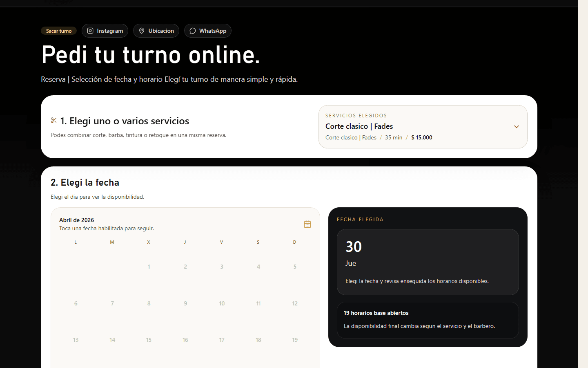Choose day 18 of April

click(x=258, y=340)
